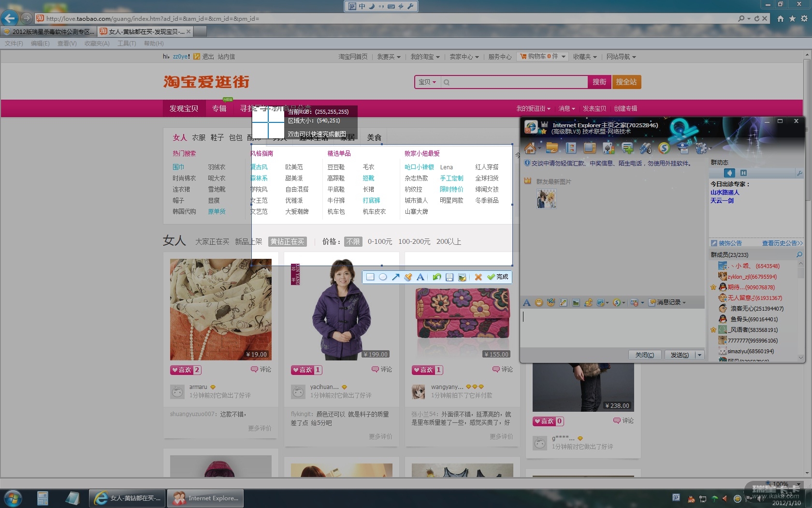
Task: Open the QQ group shared files folder icon
Action: pos(551,148)
